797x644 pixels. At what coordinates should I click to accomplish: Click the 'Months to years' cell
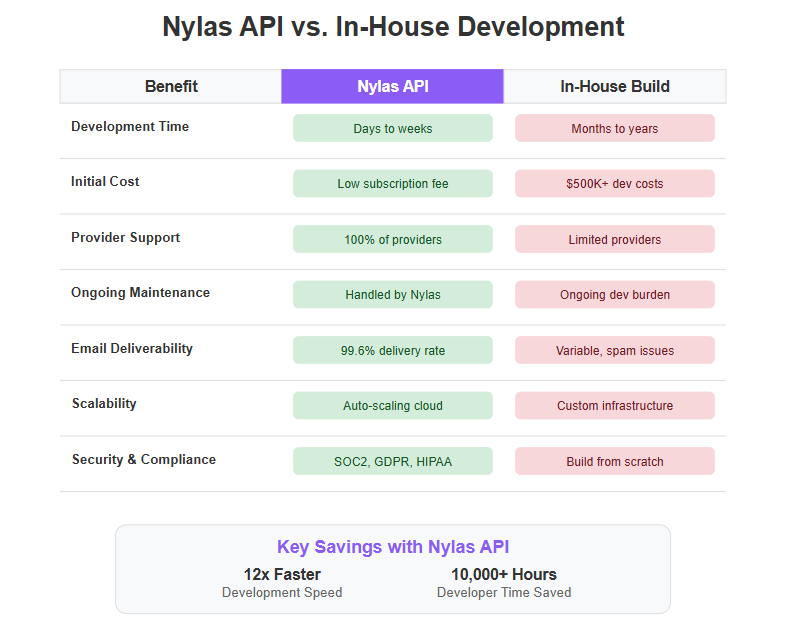tap(615, 128)
